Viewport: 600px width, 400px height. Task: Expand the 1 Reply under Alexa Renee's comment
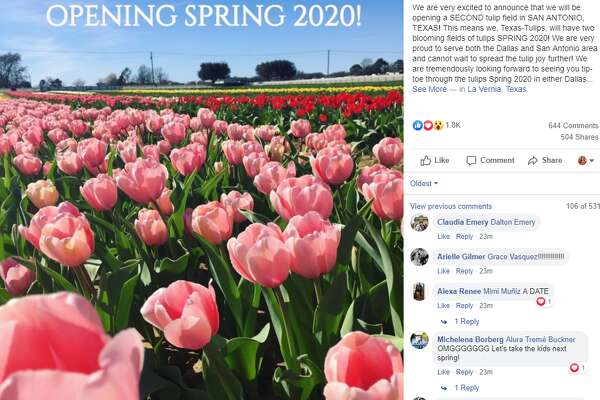pos(466,322)
